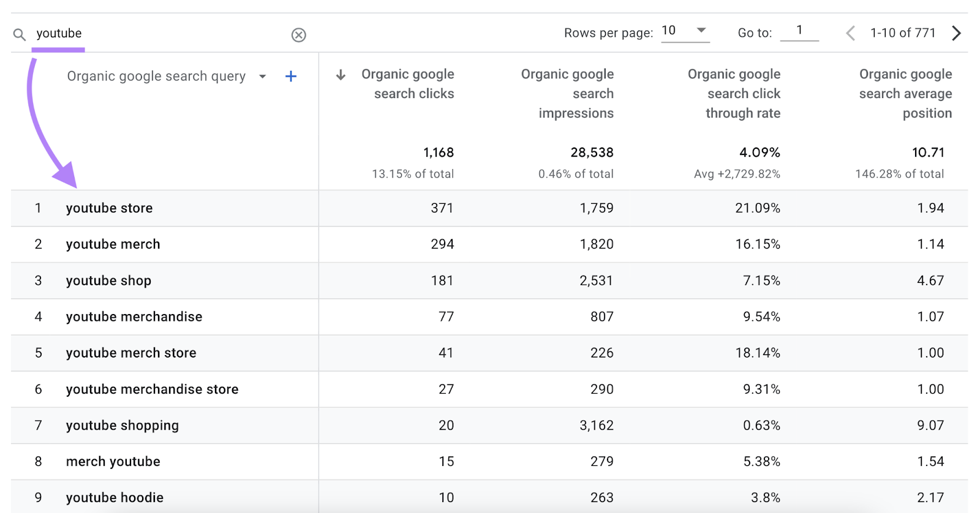Select the 'youtube hoodie' query
Image resolution: width=980 pixels, height=513 pixels.
click(115, 498)
